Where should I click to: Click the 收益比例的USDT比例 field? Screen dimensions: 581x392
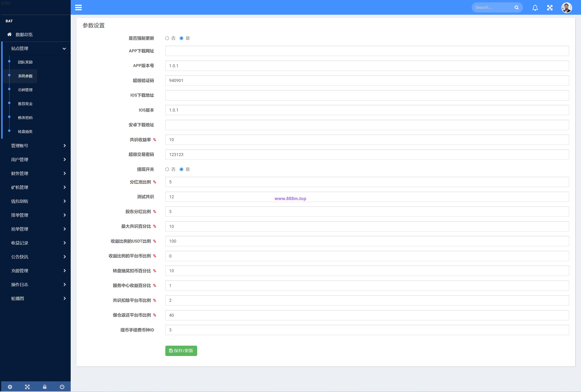pyautogui.click(x=367, y=241)
